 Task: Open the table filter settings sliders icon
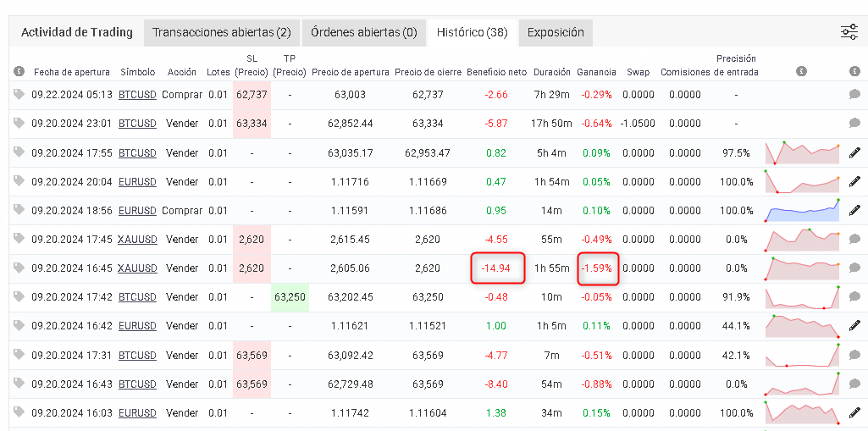[849, 32]
